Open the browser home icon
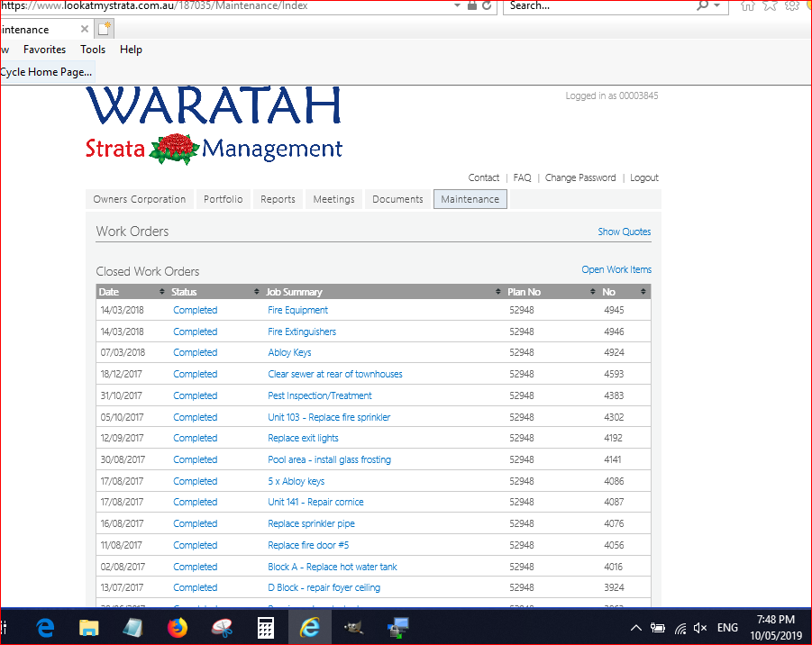Screen dimensions: 812x645 (x=747, y=5)
